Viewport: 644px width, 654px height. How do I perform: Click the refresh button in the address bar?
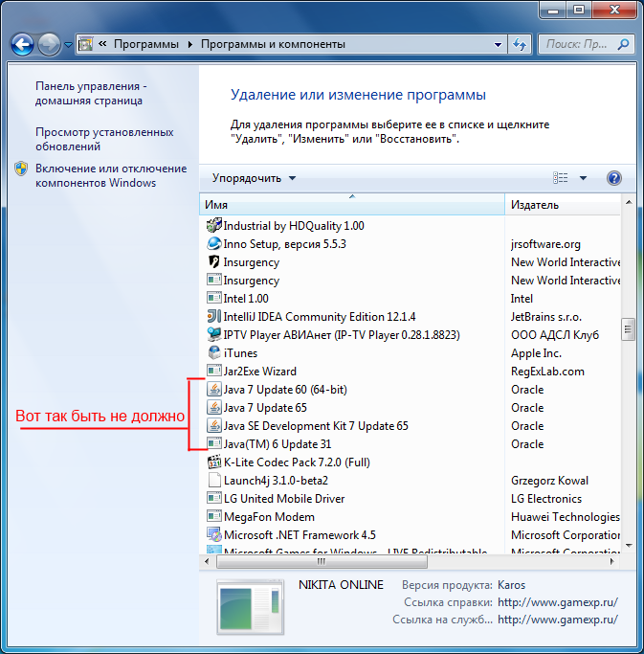pos(520,44)
